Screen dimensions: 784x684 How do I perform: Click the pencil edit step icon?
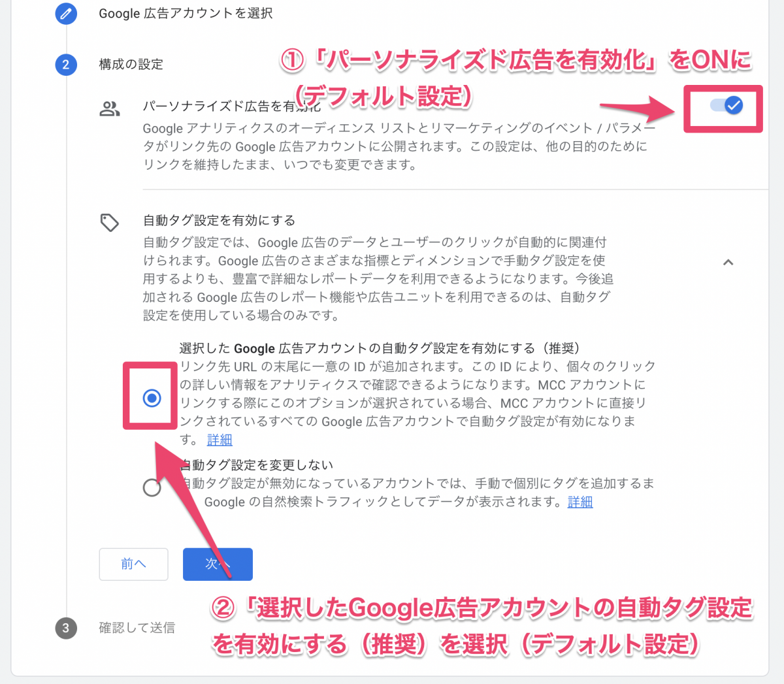(x=66, y=13)
